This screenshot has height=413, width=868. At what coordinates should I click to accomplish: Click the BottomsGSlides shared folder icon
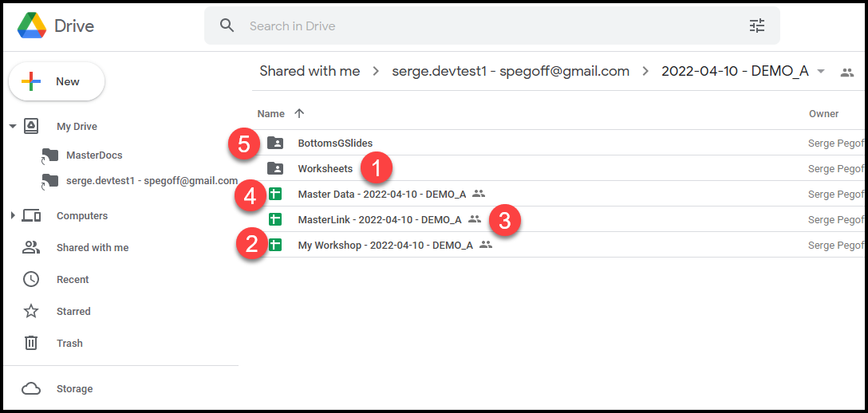pos(275,143)
